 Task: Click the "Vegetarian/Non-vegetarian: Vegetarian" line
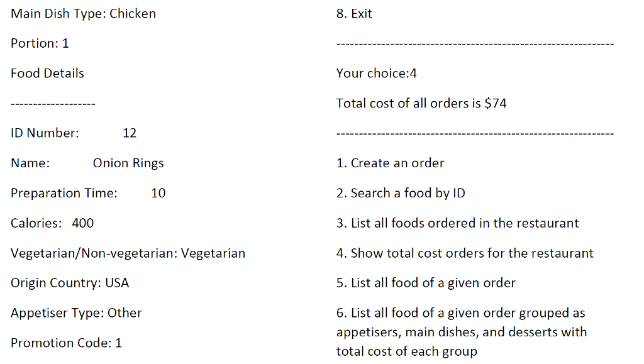click(128, 253)
